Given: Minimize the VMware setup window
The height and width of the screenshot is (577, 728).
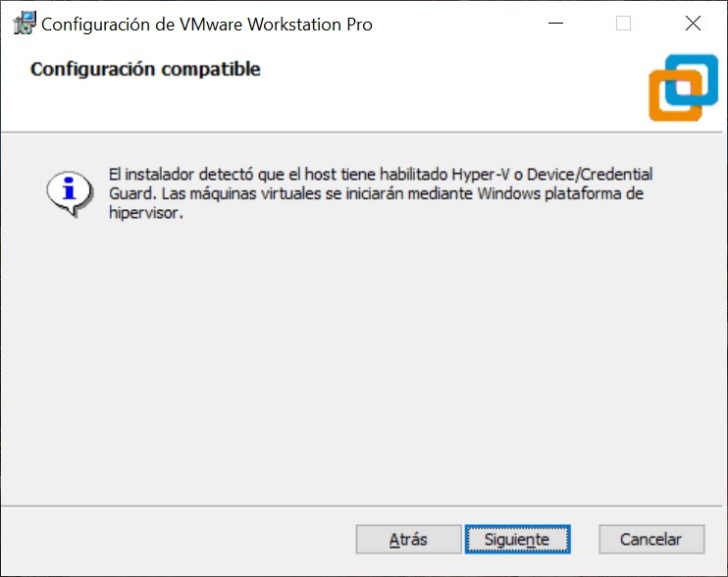Looking at the screenshot, I should [x=552, y=25].
